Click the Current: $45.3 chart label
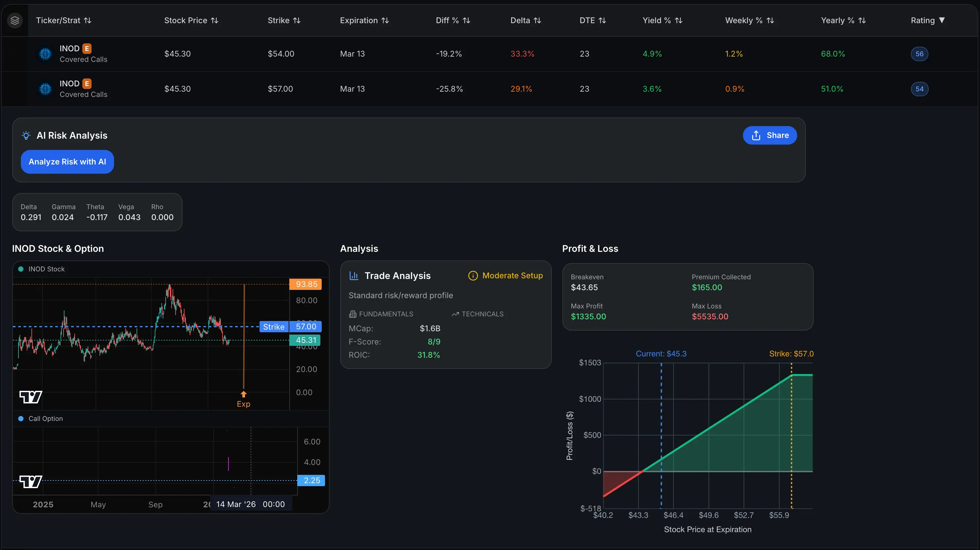The width and height of the screenshot is (980, 550). click(661, 354)
